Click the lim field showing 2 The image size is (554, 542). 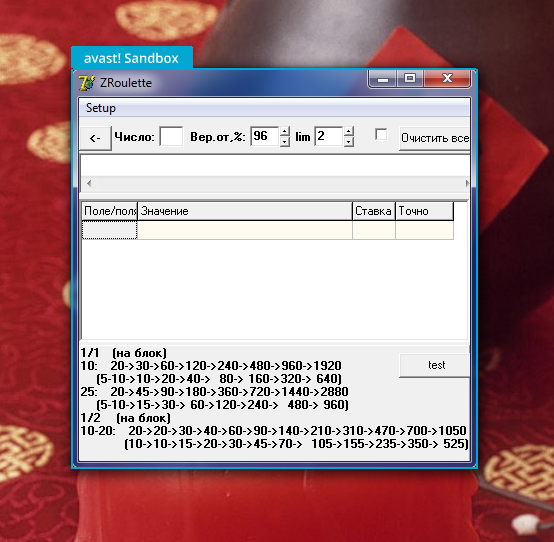click(329, 136)
